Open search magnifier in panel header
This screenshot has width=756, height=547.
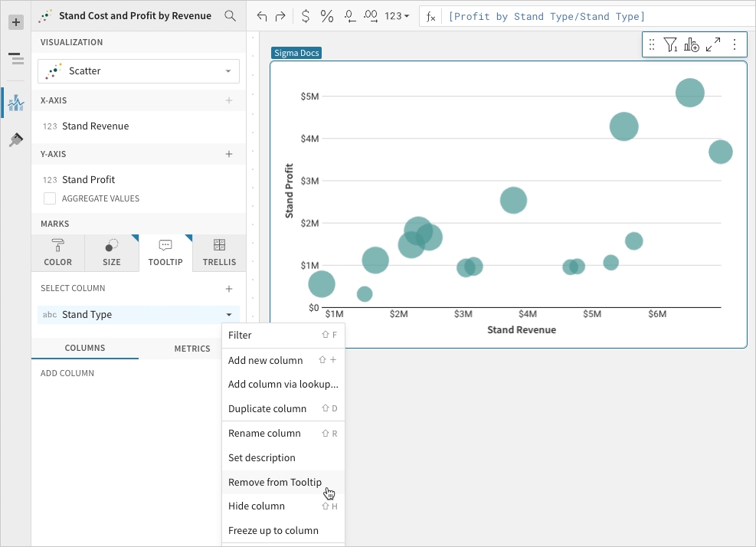230,15
